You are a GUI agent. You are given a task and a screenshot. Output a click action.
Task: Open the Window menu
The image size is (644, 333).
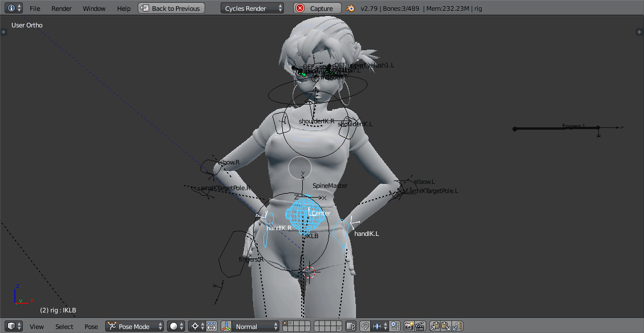pyautogui.click(x=94, y=9)
